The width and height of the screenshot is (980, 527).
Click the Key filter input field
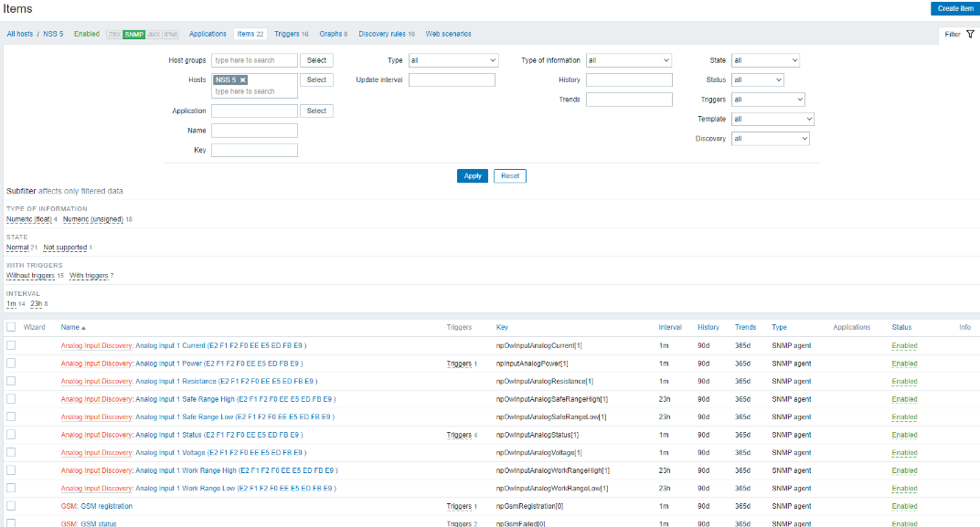pos(254,150)
